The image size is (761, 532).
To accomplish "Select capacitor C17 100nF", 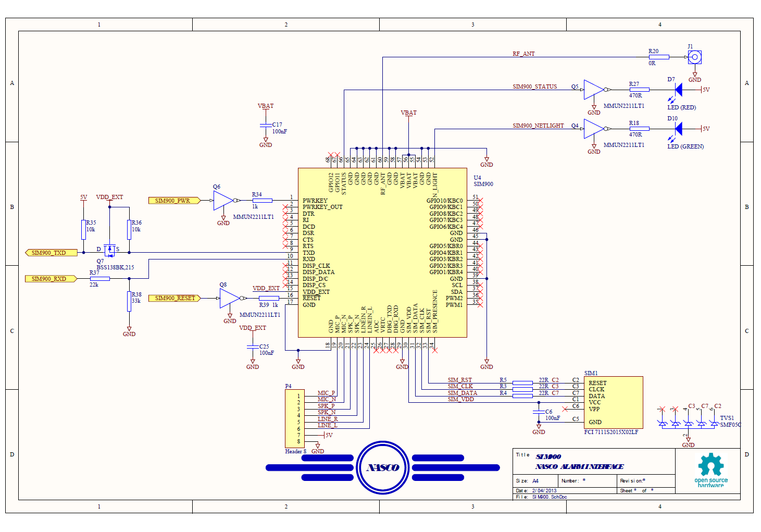I will coord(266,125).
